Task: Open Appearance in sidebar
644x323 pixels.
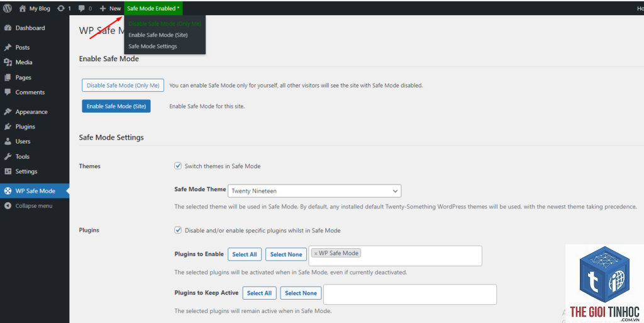Action: coord(31,112)
